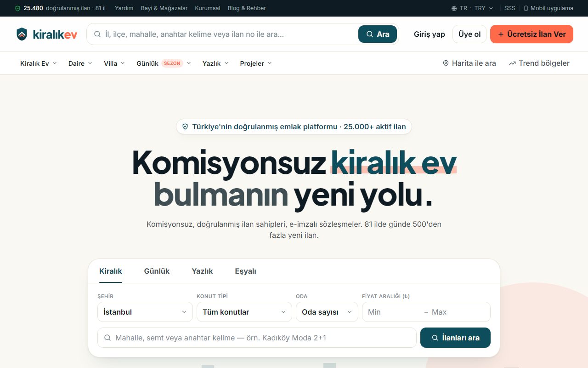Open the Şehir dropdown showing İstanbul
The image size is (588, 368).
[145, 312]
